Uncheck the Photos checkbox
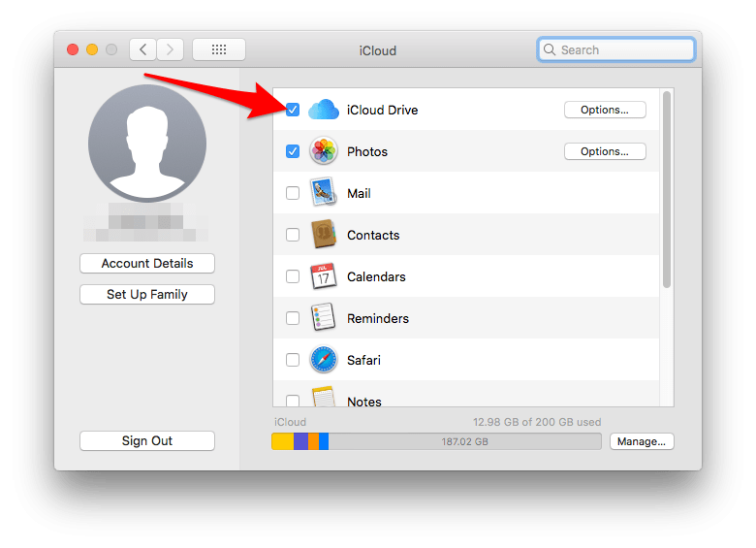Screen dimensions: 756x548 pos(292,151)
